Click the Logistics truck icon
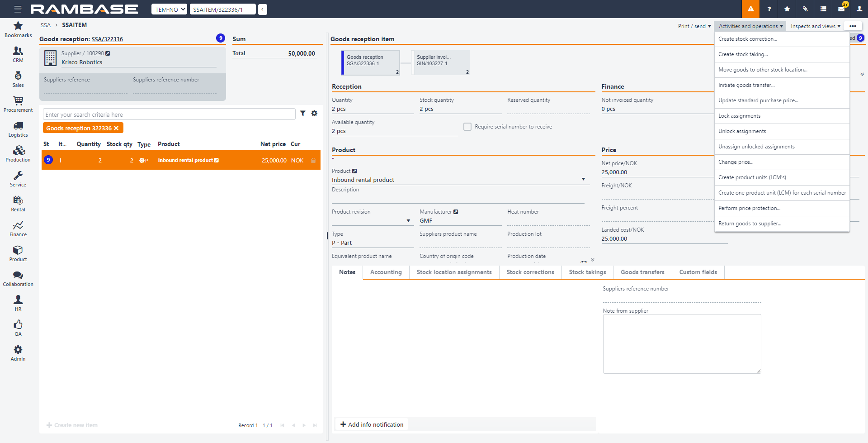868x443 pixels. tap(18, 126)
